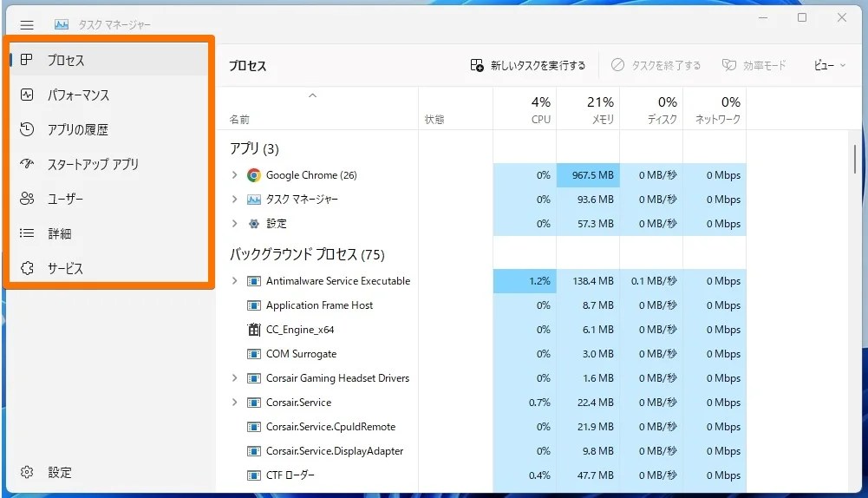Click the タスク マネージャー row icon
Screen dimensions: 868x498
253,200
